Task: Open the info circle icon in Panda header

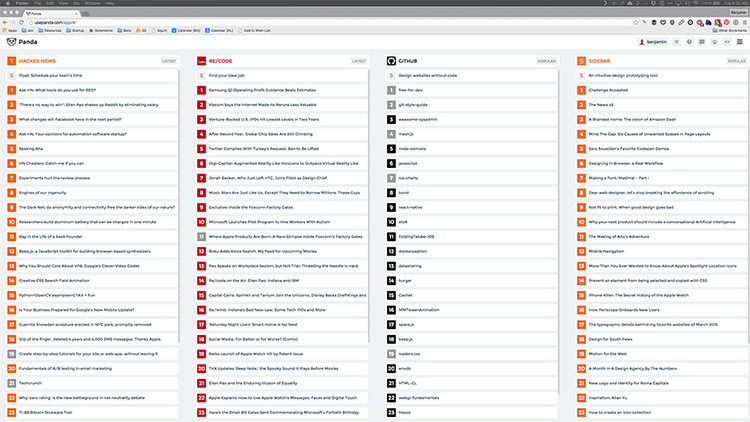Action: 689,42
